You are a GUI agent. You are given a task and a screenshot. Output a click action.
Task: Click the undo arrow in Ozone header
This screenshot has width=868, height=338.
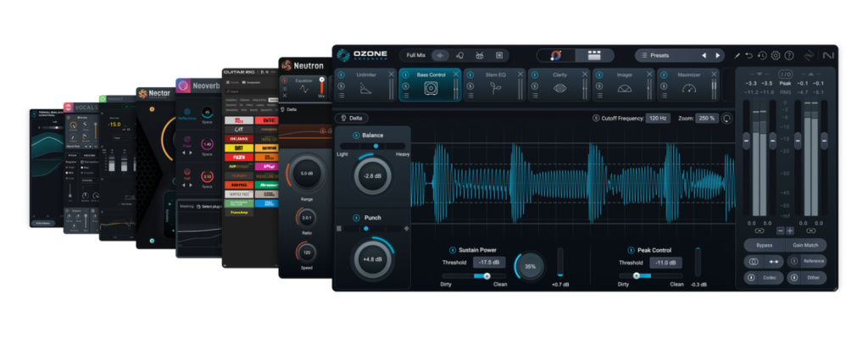[x=749, y=55]
